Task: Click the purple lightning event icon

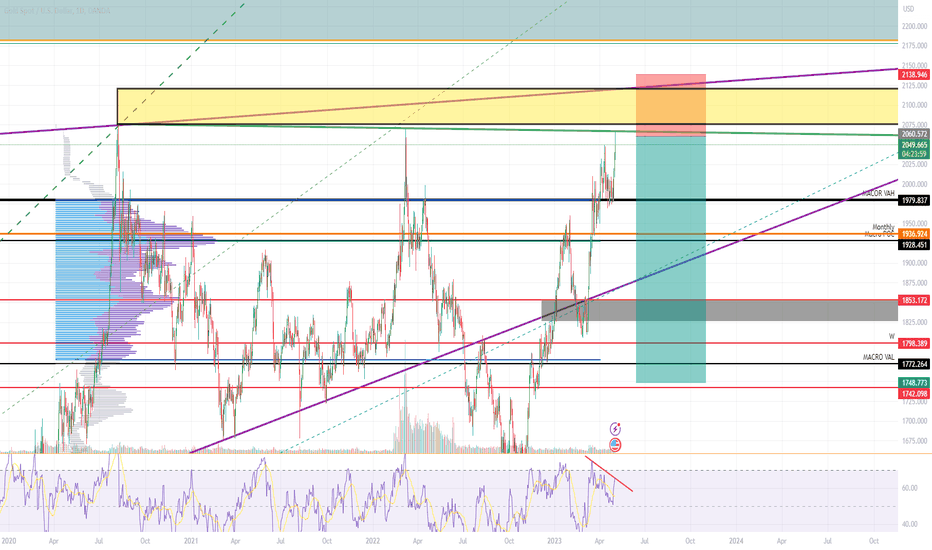Action: coord(615,429)
